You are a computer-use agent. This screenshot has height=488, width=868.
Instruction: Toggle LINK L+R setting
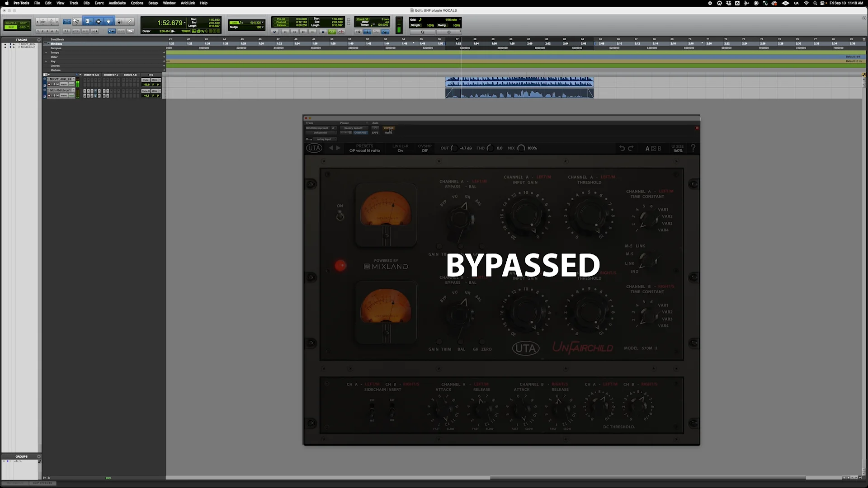pyautogui.click(x=400, y=148)
